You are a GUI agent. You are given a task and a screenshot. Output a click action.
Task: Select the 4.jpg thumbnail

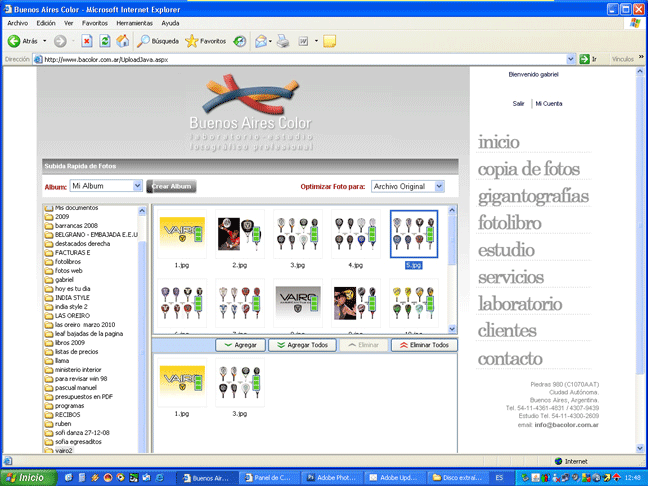pyautogui.click(x=356, y=234)
